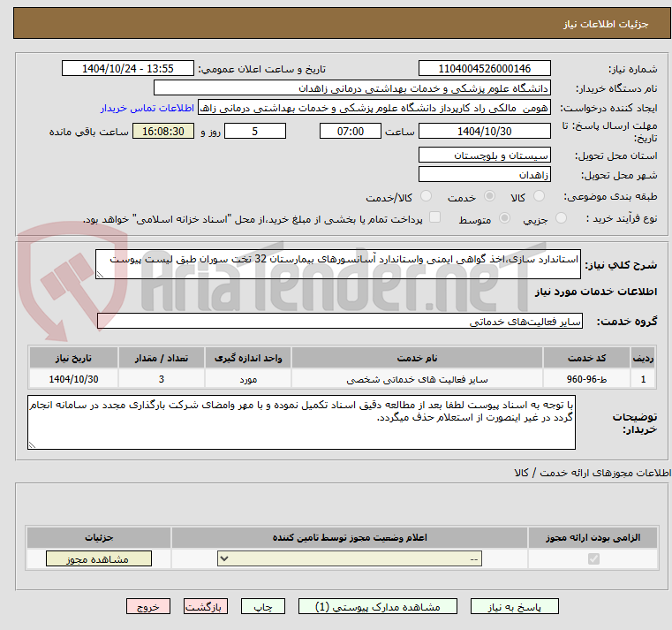The width and height of the screenshot is (672, 630).
Task: Click the 'توضیحات خریدار' notes text area
Action: click(302, 422)
